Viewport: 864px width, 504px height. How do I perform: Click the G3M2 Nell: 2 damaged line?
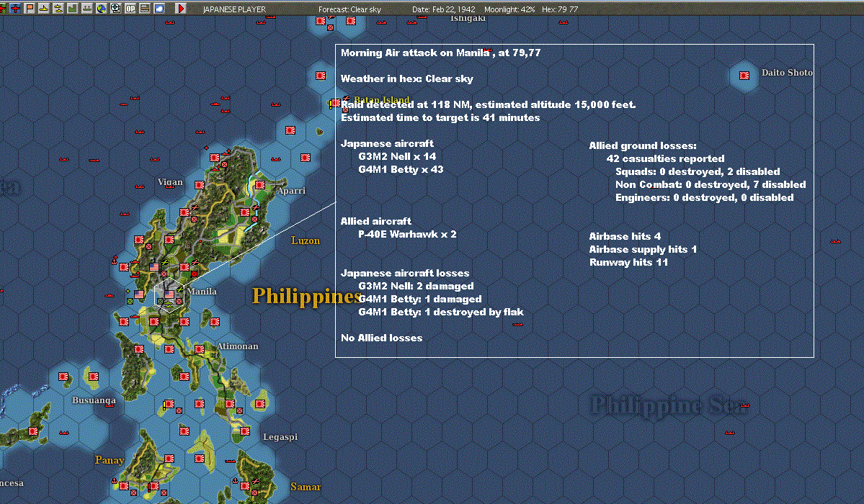point(416,287)
